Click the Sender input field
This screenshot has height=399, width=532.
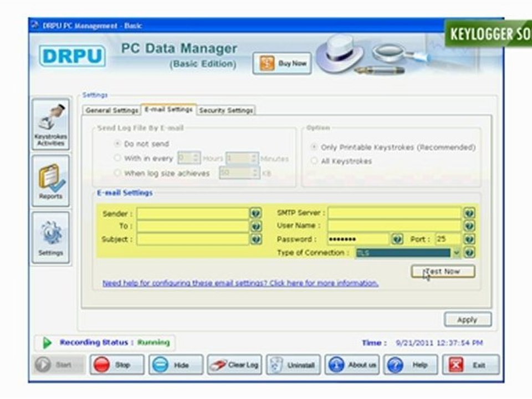pyautogui.click(x=193, y=214)
